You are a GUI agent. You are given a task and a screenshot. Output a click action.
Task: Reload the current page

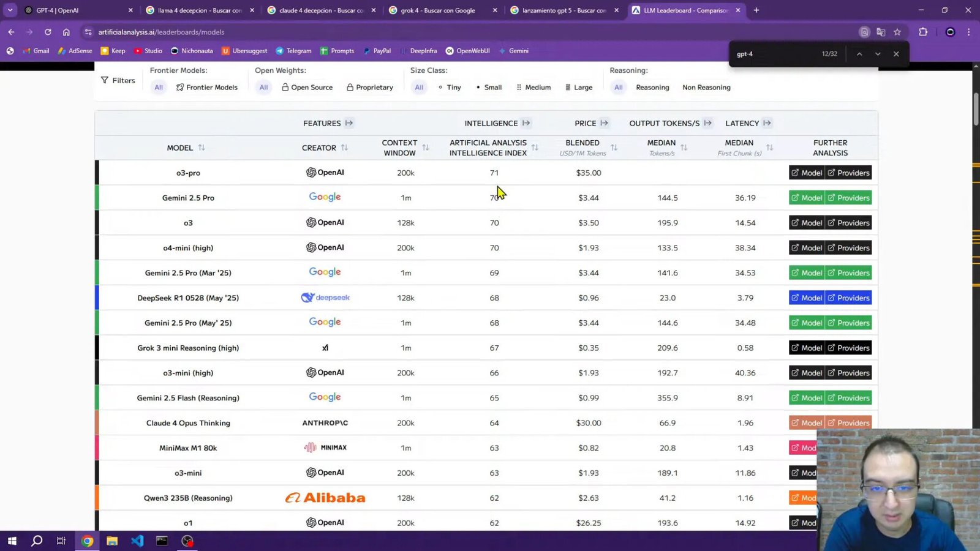(x=48, y=32)
